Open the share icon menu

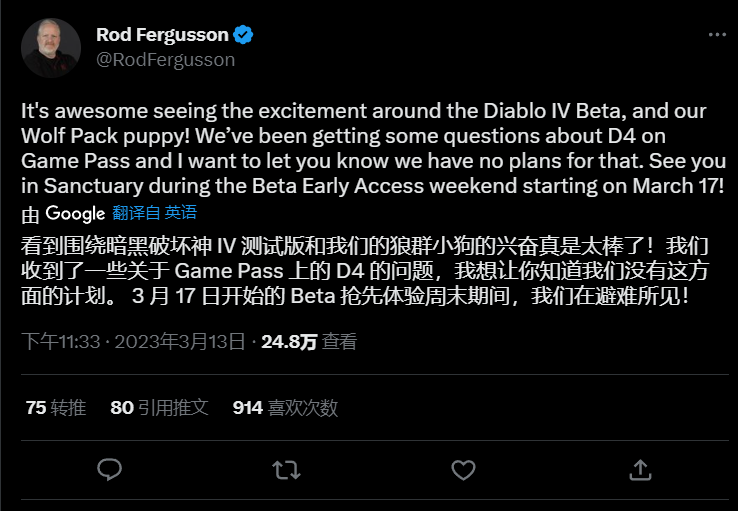pos(639,469)
